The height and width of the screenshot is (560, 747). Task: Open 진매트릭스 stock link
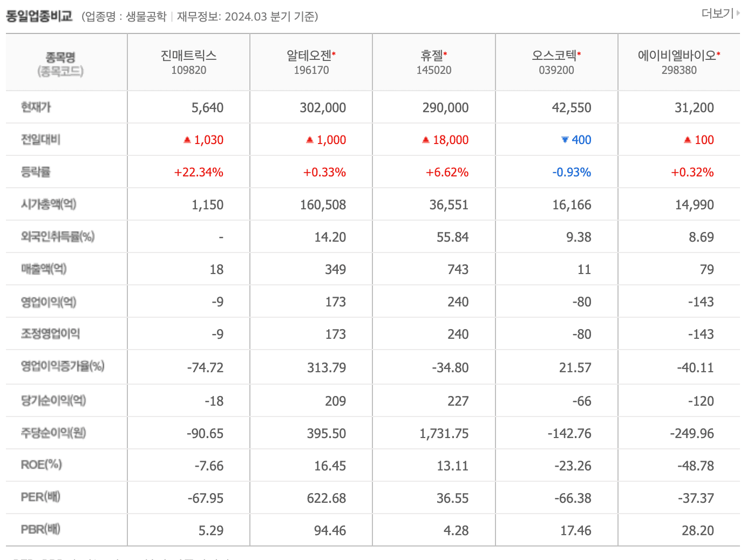click(x=188, y=56)
